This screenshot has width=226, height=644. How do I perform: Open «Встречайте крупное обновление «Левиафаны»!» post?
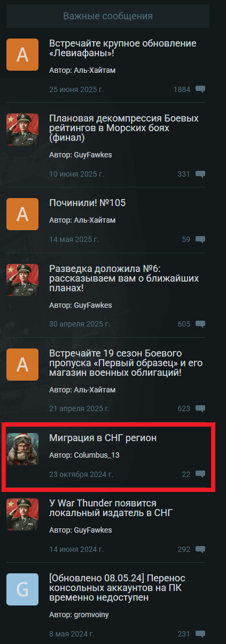tap(122, 49)
